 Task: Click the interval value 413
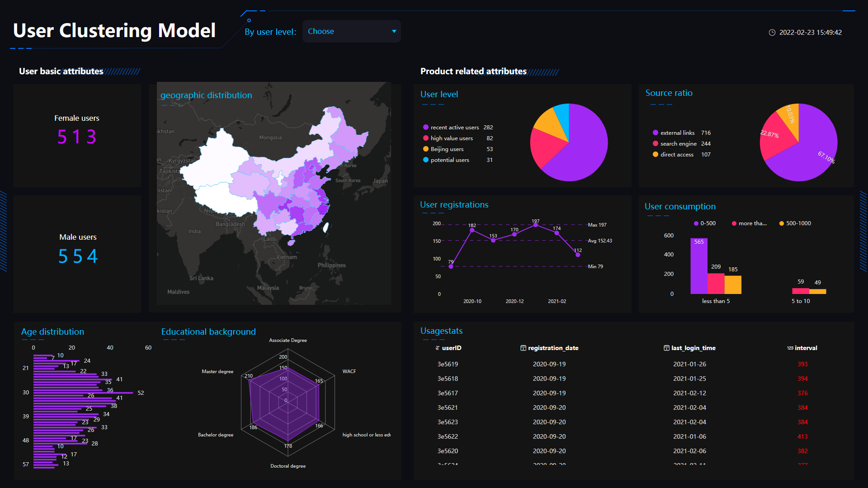pos(802,436)
